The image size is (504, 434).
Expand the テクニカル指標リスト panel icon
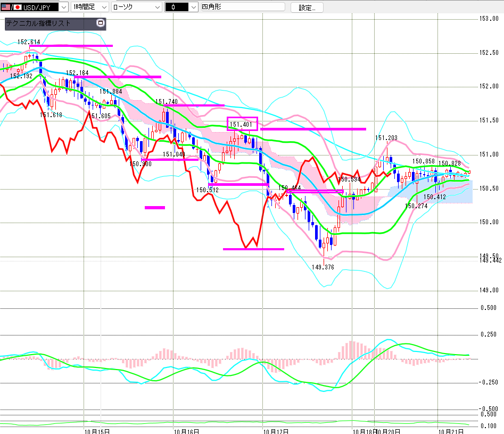(100, 23)
